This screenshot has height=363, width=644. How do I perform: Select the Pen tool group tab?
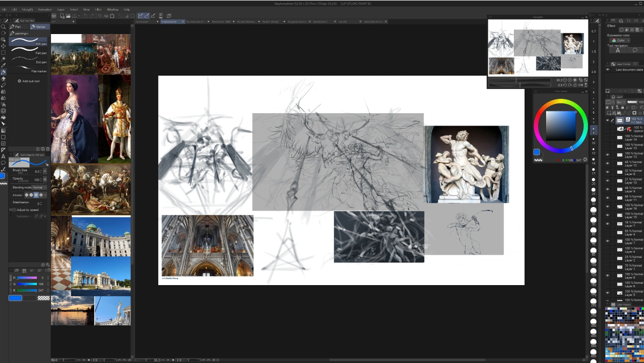click(19, 27)
